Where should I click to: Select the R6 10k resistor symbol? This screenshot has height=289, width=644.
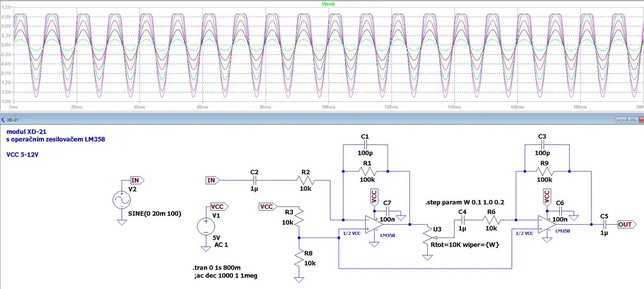(492, 220)
